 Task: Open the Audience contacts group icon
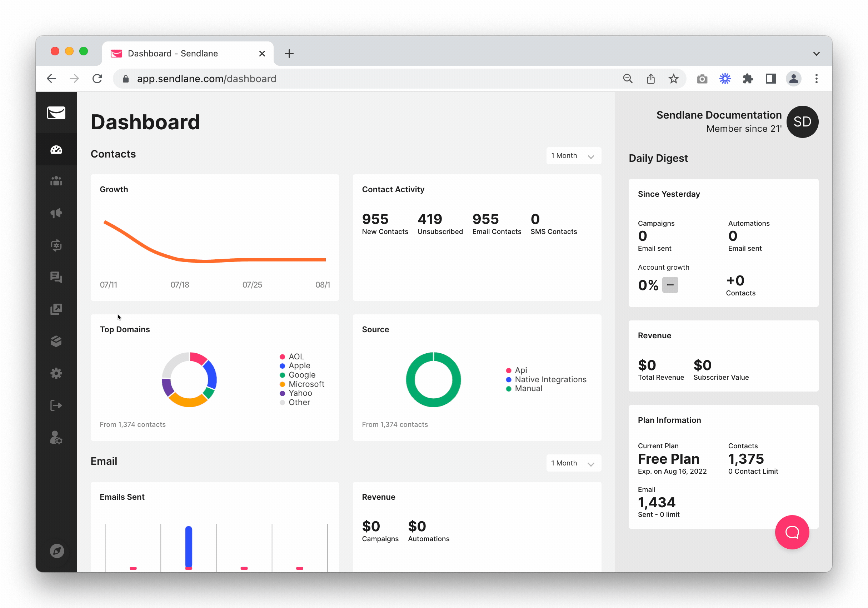pyautogui.click(x=56, y=181)
